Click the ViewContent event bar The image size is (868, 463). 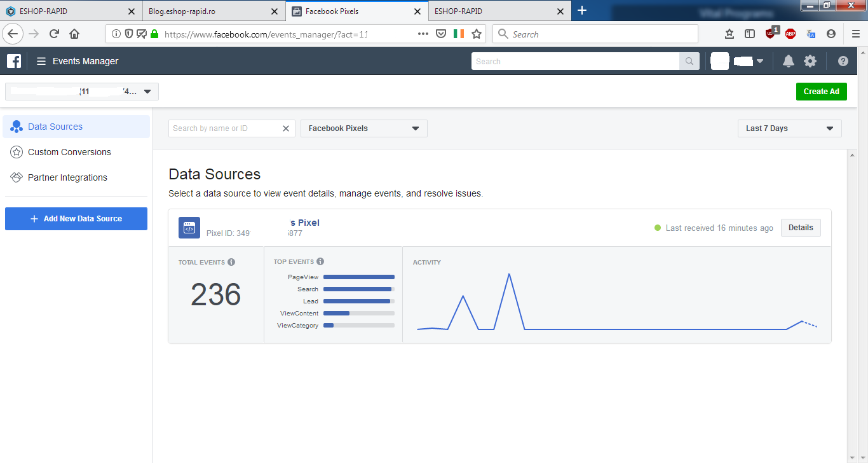(x=359, y=314)
